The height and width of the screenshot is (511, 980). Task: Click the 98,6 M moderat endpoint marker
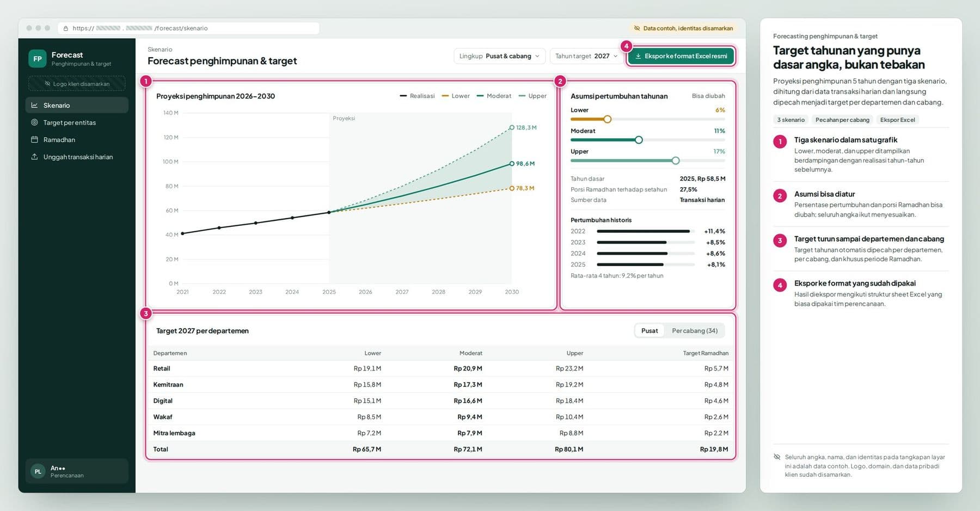pyautogui.click(x=512, y=163)
